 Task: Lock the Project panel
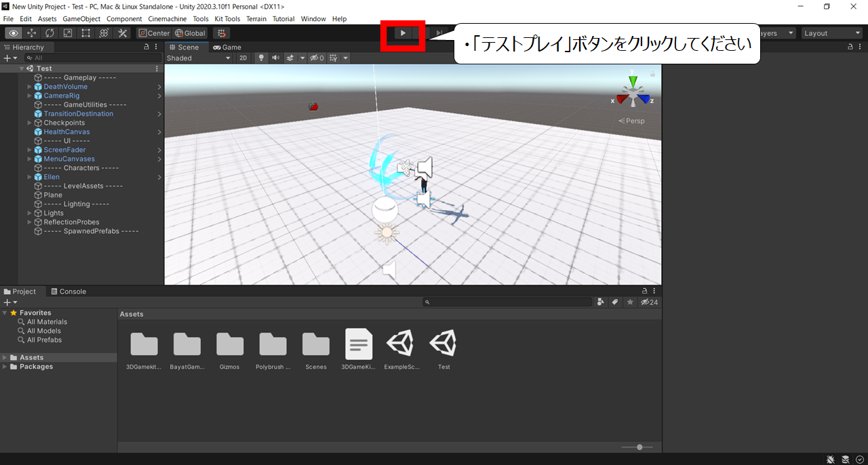point(645,291)
